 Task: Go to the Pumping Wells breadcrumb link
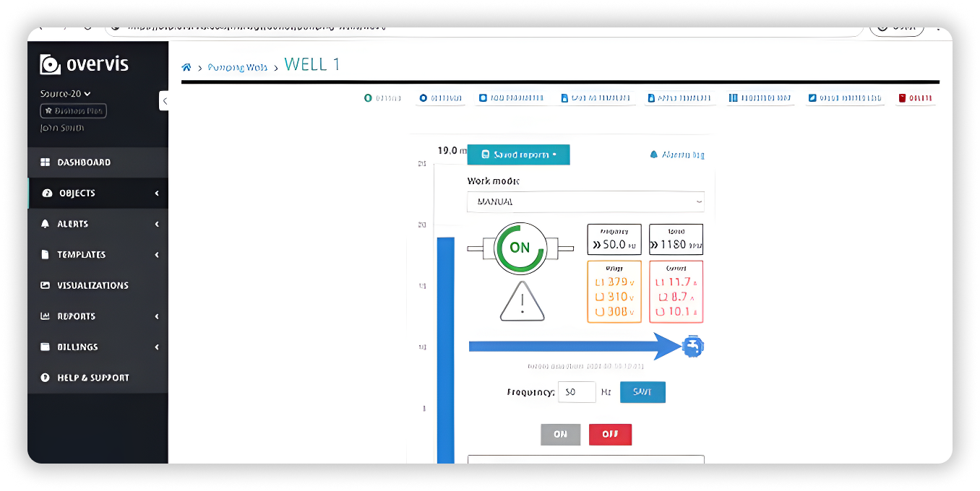click(x=237, y=67)
